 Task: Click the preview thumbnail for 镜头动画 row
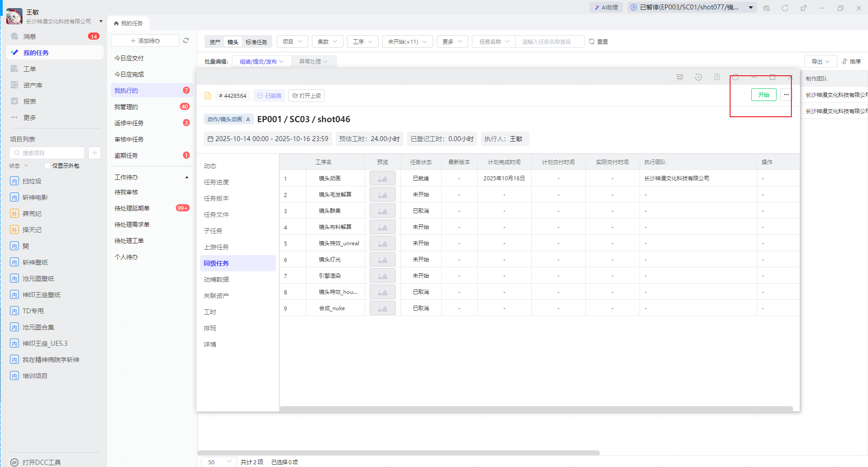pos(382,179)
